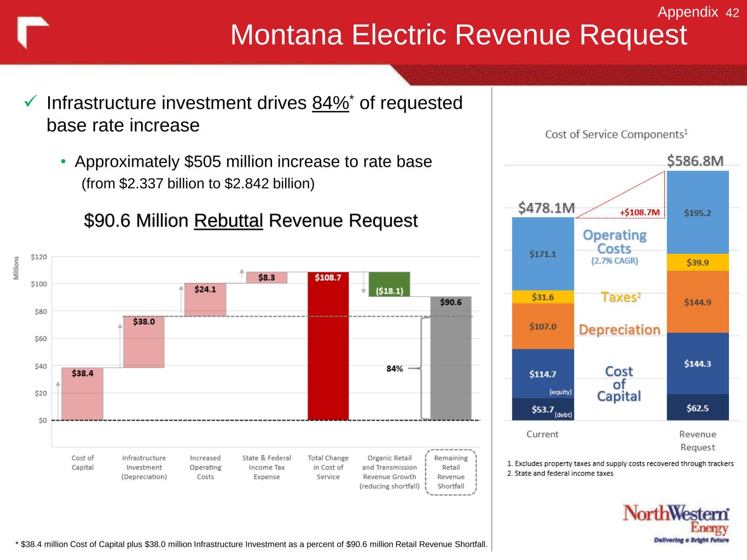Click the green checkmark bullet
Screen dimensions: 747x560
[31, 102]
